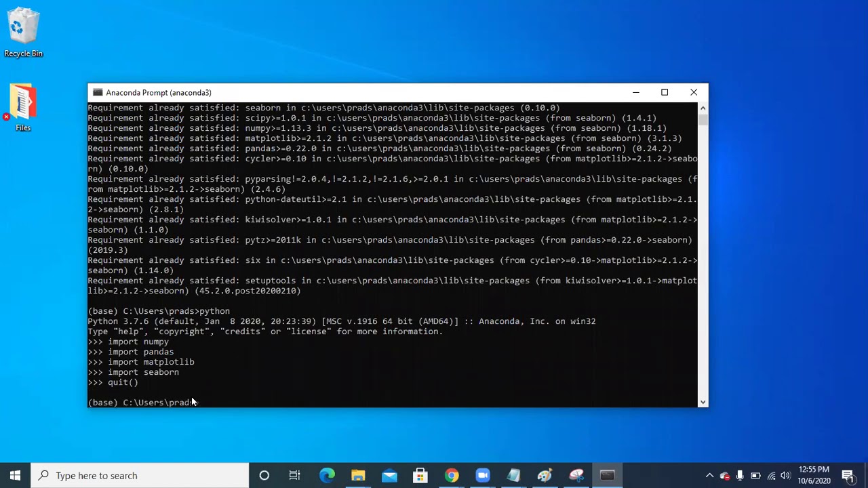The height and width of the screenshot is (488, 868).
Task: Open the volume control
Action: [786, 476]
